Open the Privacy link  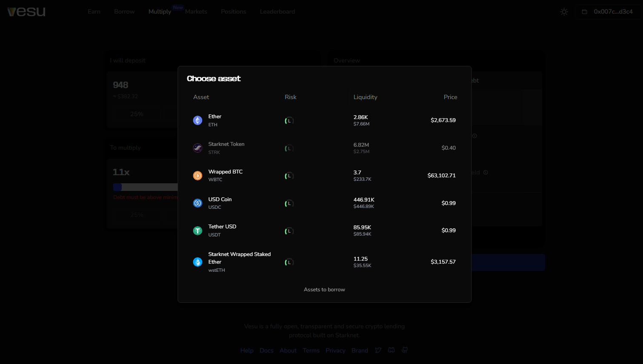335,350
